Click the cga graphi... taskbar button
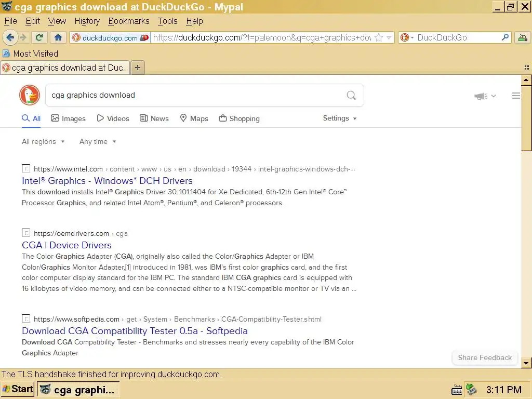The height and width of the screenshot is (399, 532). pyautogui.click(x=78, y=389)
